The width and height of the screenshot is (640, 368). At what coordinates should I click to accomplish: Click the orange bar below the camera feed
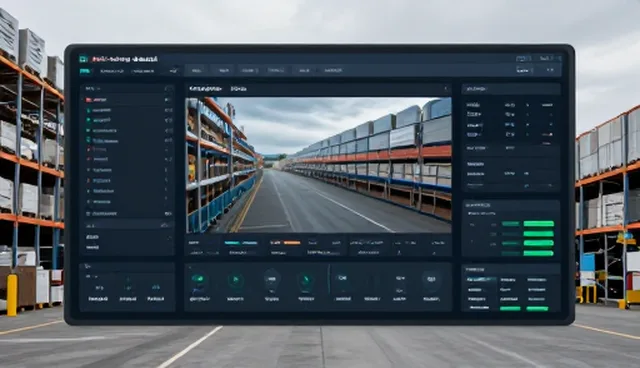(292, 243)
